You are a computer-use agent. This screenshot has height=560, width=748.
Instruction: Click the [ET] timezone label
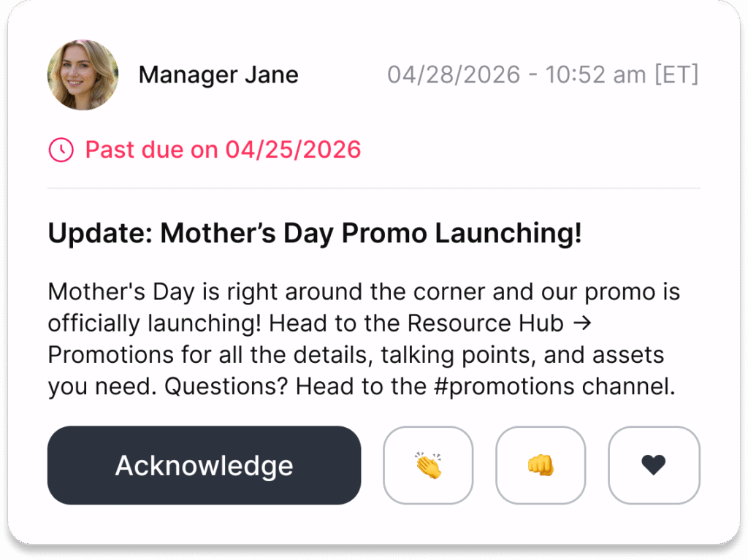676,74
